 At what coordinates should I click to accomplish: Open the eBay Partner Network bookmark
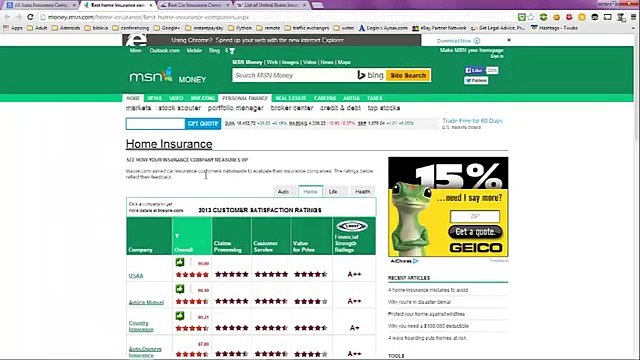point(439,28)
